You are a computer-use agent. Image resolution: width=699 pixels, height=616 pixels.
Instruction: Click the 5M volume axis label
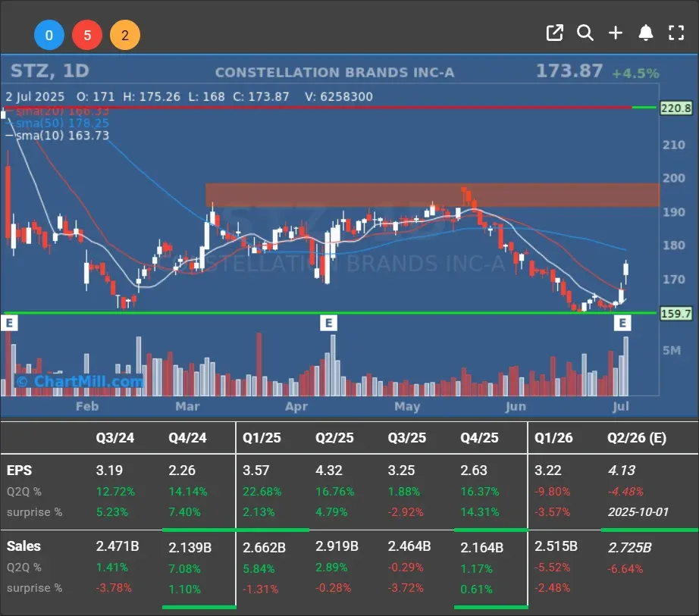click(x=672, y=351)
